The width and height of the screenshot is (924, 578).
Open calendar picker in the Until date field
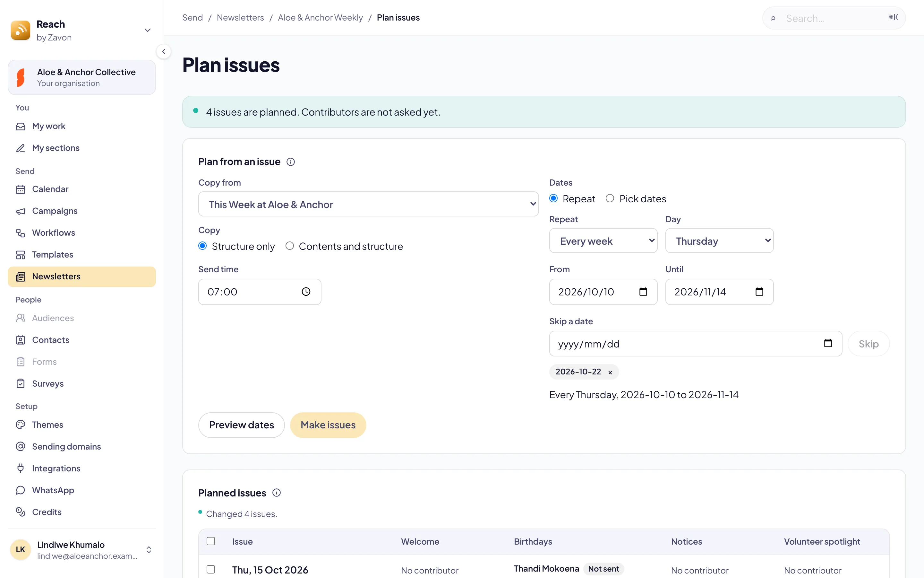point(759,292)
